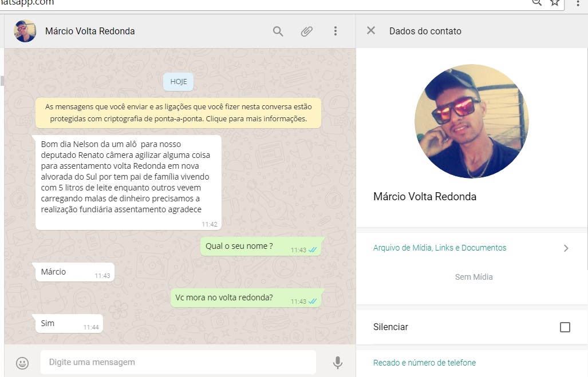Select the "Qual o seu nome ?" message
The image size is (588, 377).
[262, 247]
